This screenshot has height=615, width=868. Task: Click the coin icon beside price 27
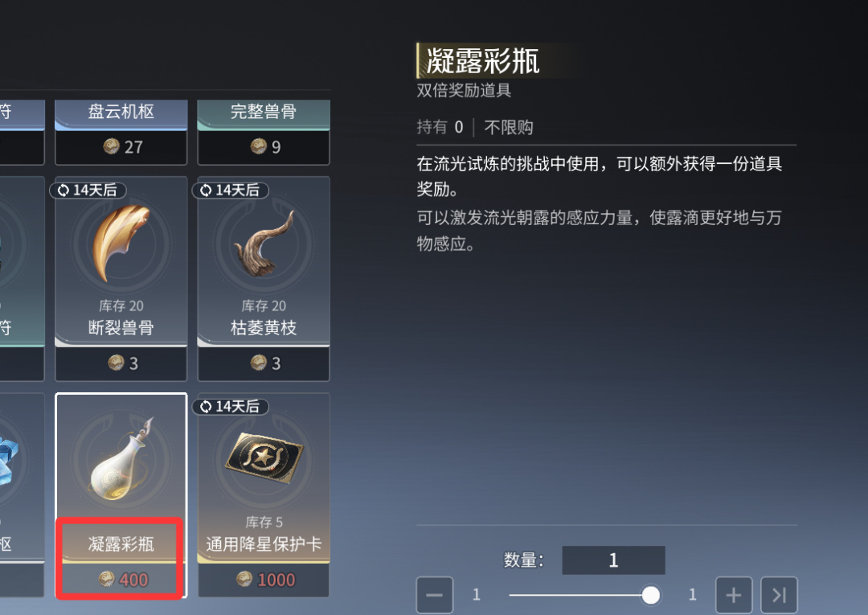[x=111, y=146]
